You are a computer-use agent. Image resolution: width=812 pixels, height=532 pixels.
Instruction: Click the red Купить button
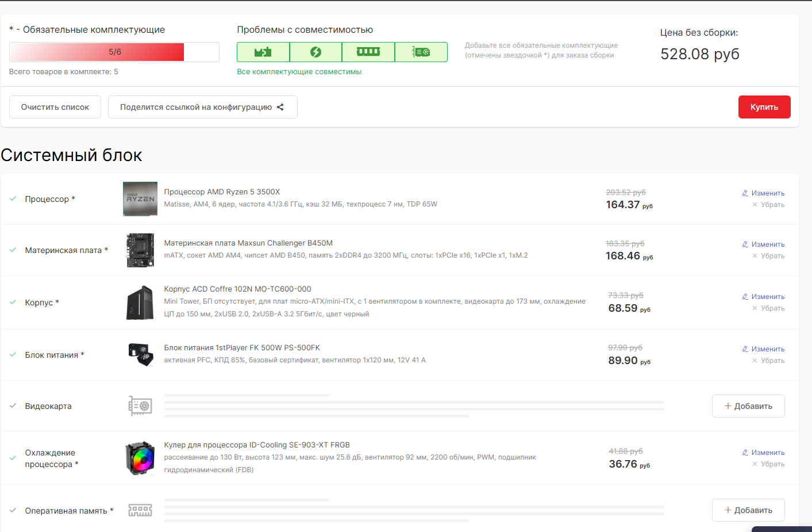pyautogui.click(x=764, y=107)
